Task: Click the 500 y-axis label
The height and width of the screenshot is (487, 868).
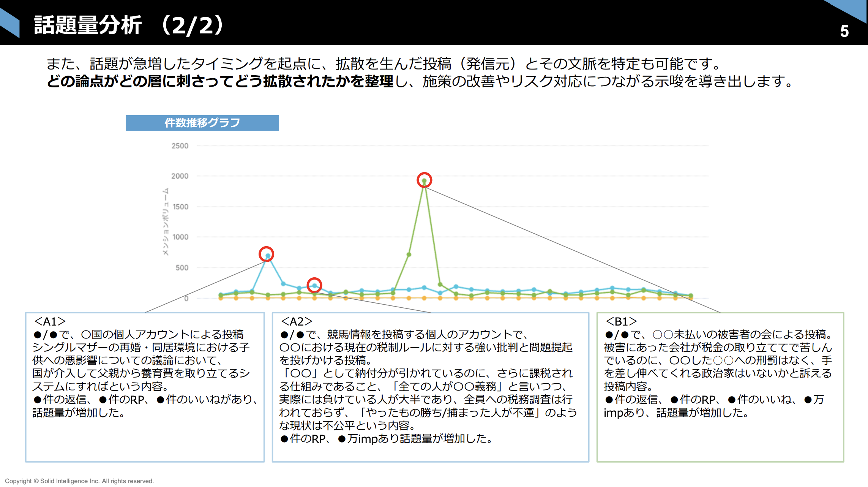Action: 182,268
